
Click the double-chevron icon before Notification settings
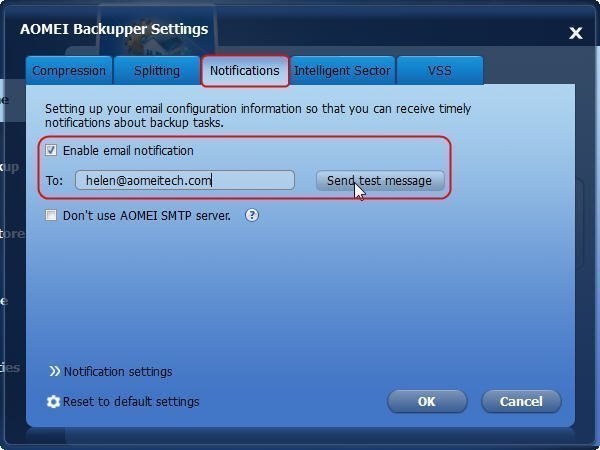(x=55, y=371)
